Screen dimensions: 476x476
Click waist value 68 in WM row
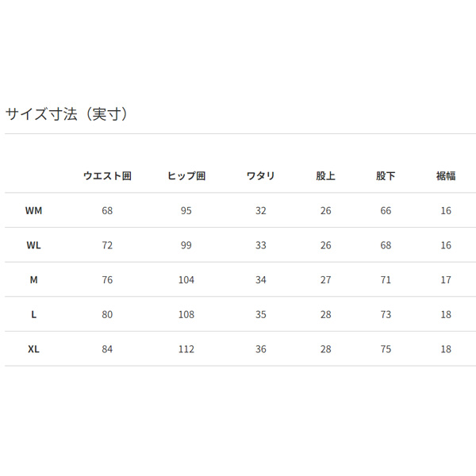(x=107, y=210)
